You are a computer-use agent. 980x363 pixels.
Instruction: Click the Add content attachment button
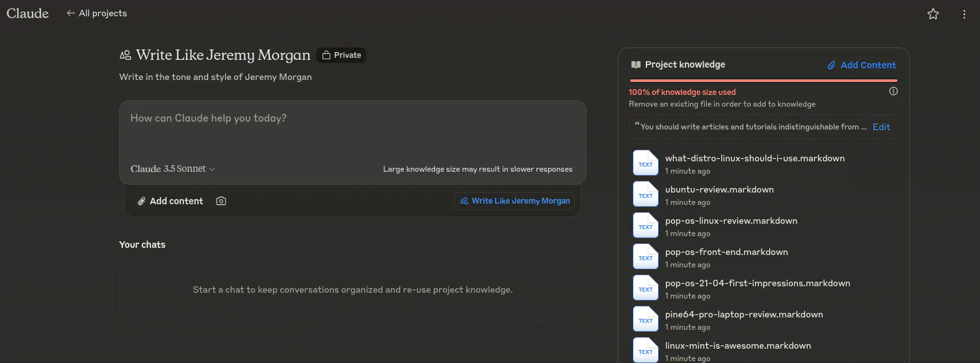pyautogui.click(x=170, y=201)
